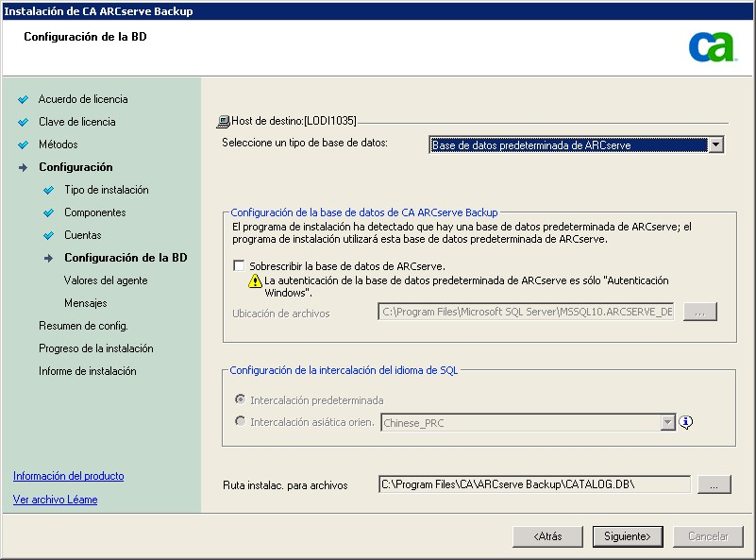The image size is (756, 560).
Task: Open the database type dropdown
Action: (714, 144)
